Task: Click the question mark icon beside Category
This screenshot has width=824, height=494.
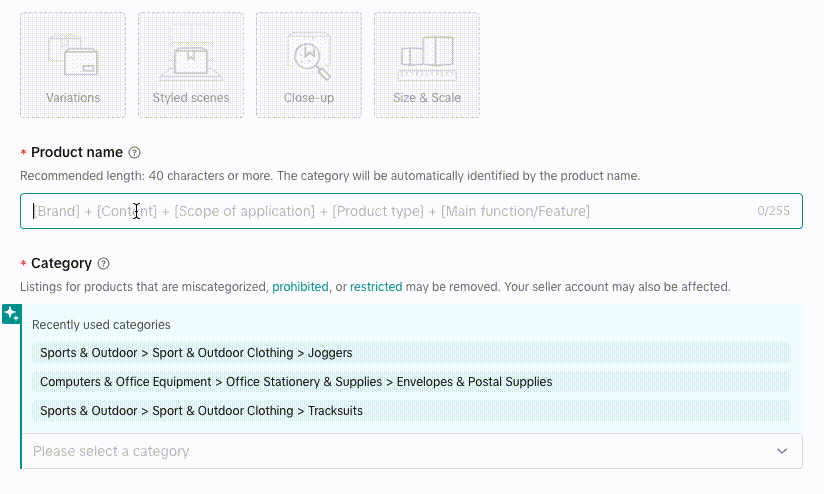Action: click(104, 263)
